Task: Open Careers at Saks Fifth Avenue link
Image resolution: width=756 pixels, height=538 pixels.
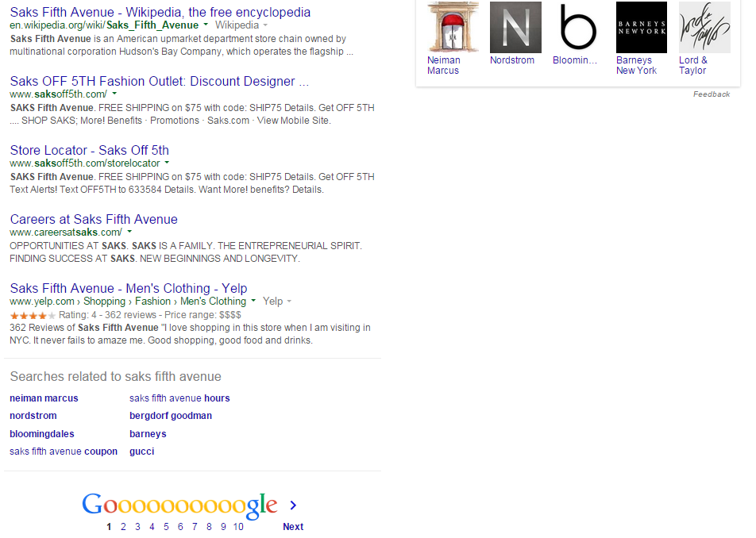Action: pos(94,219)
